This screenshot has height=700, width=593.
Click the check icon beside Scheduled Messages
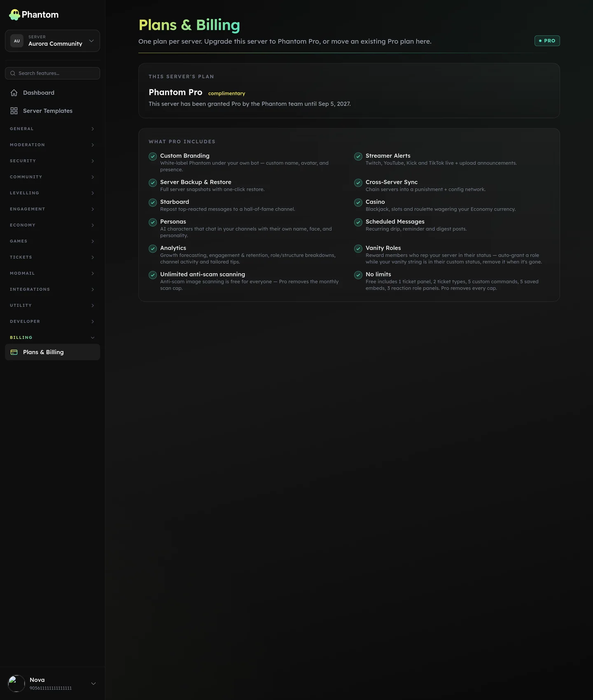click(x=358, y=222)
